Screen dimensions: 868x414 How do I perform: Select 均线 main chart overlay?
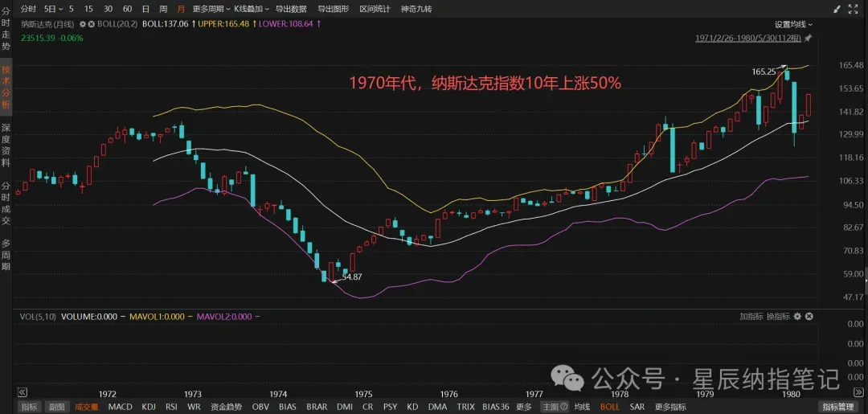pos(583,407)
